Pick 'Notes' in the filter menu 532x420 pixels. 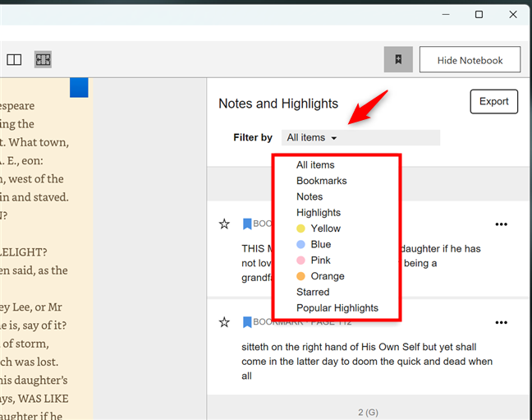tap(310, 196)
